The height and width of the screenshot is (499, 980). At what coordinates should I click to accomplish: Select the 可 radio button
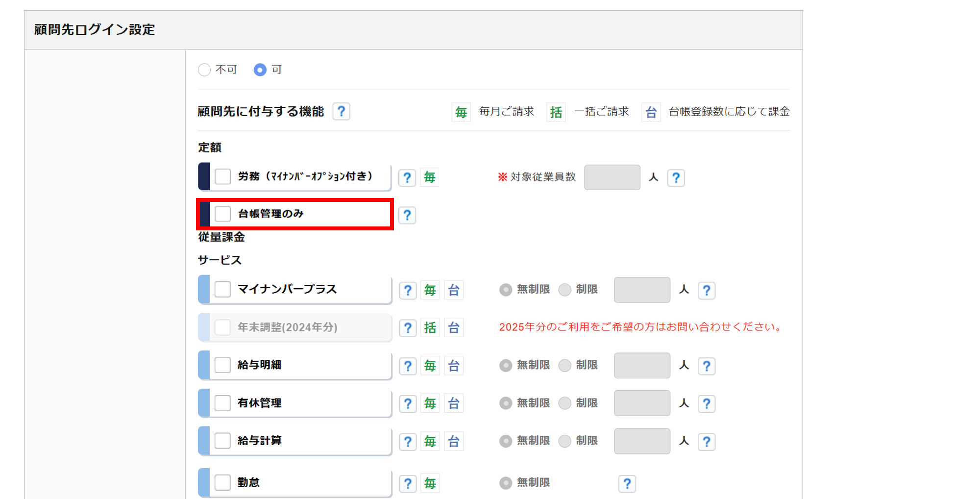pos(260,70)
